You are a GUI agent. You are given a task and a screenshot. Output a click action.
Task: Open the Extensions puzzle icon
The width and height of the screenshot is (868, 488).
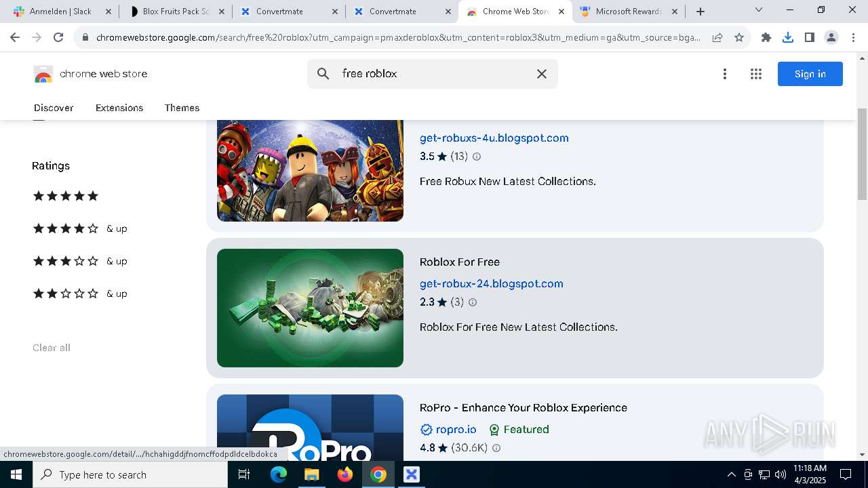766,37
